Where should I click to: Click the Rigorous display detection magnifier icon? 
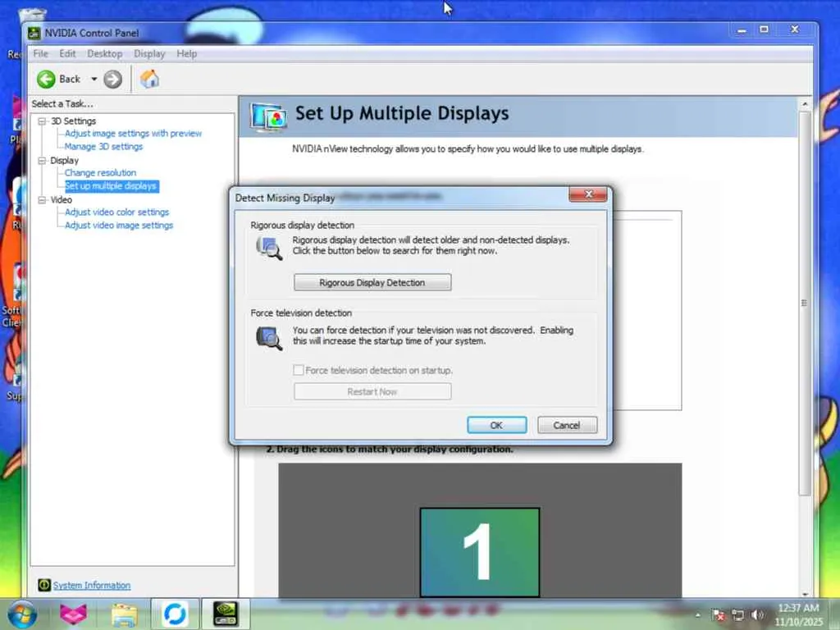pos(269,248)
